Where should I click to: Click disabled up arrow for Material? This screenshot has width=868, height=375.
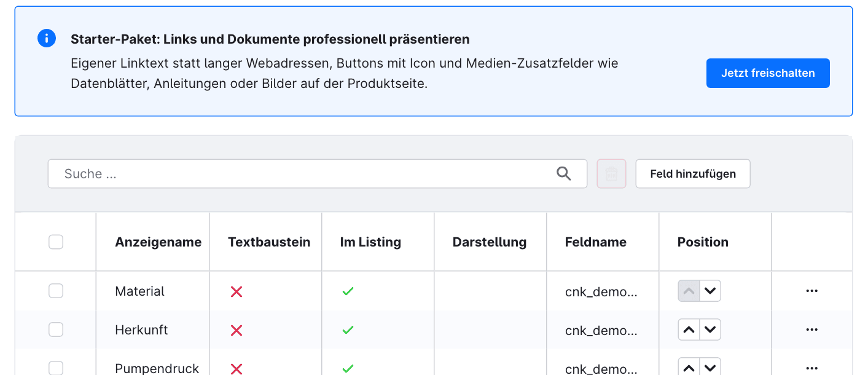pos(689,291)
